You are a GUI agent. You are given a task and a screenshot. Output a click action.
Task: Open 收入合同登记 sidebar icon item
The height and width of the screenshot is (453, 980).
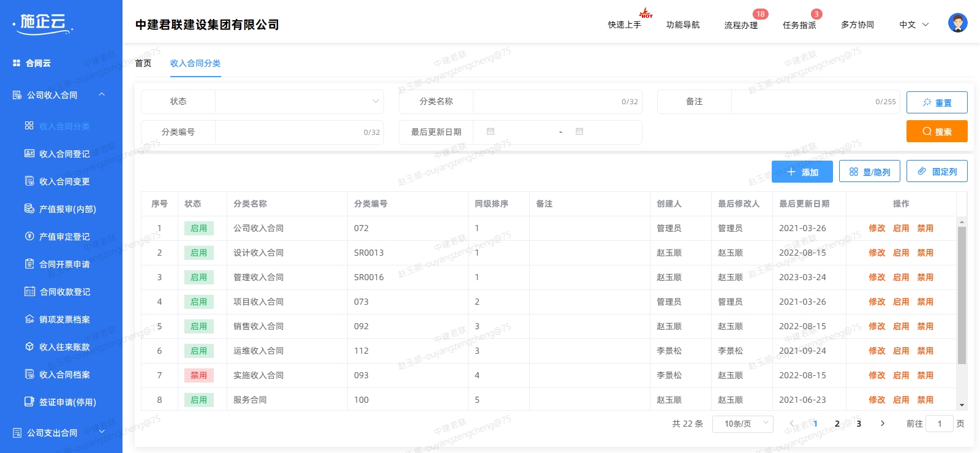(29, 154)
